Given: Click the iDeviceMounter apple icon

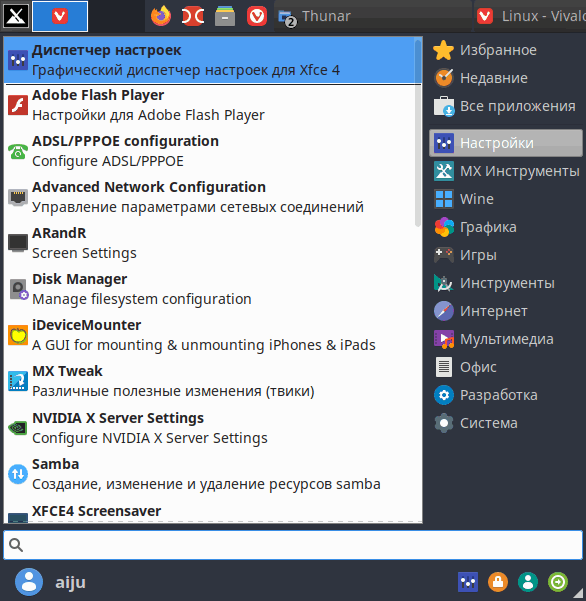Looking at the screenshot, I should [x=18, y=335].
